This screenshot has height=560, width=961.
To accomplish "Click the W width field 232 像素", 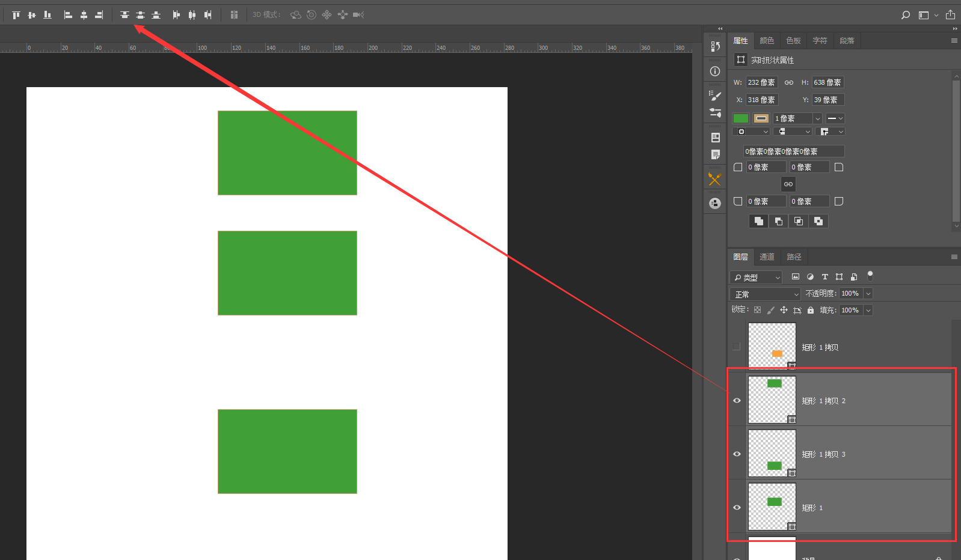I will [x=762, y=82].
